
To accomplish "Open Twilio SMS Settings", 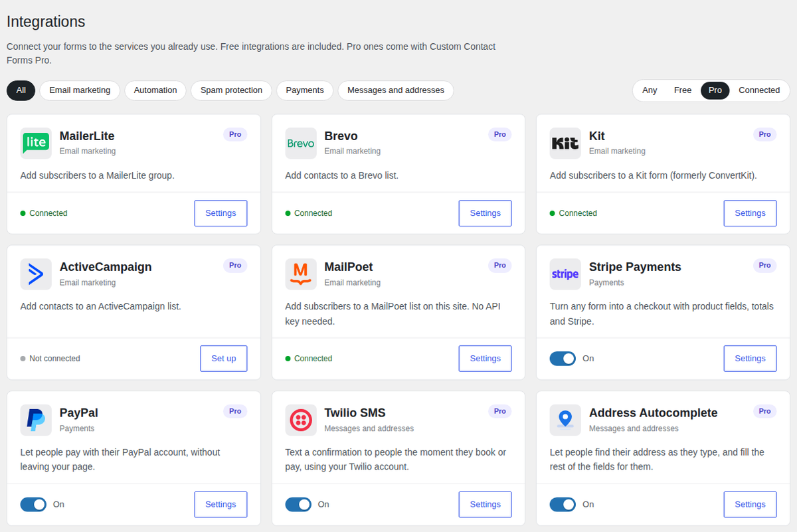I will click(x=486, y=505).
